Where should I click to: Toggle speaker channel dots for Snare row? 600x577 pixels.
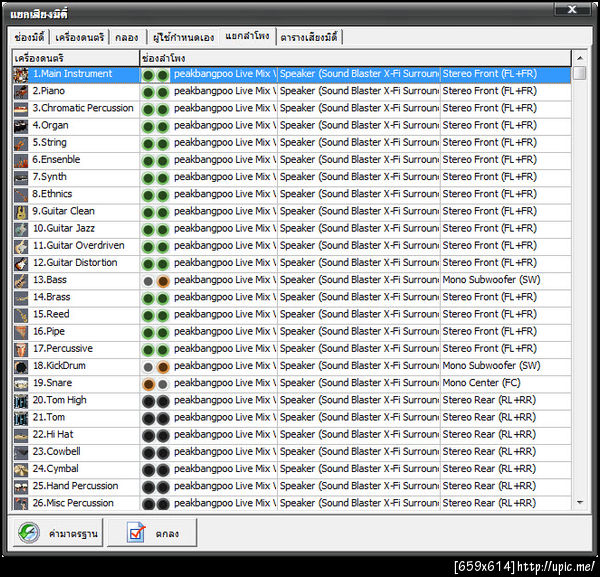[155, 384]
